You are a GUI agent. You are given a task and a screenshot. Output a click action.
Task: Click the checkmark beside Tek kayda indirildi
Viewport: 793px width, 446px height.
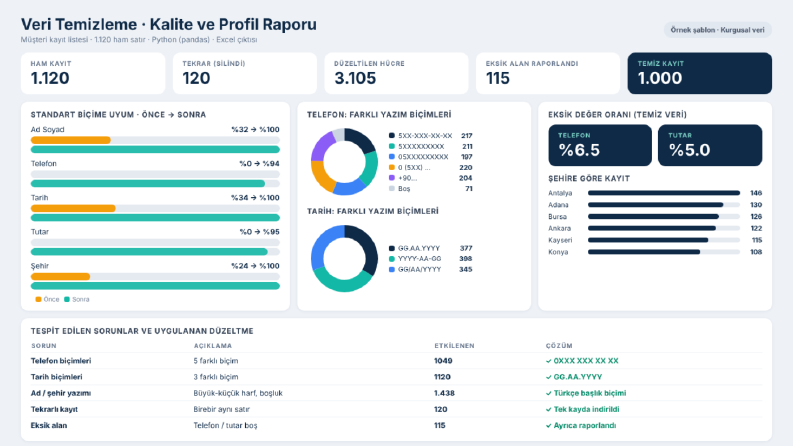(549, 410)
